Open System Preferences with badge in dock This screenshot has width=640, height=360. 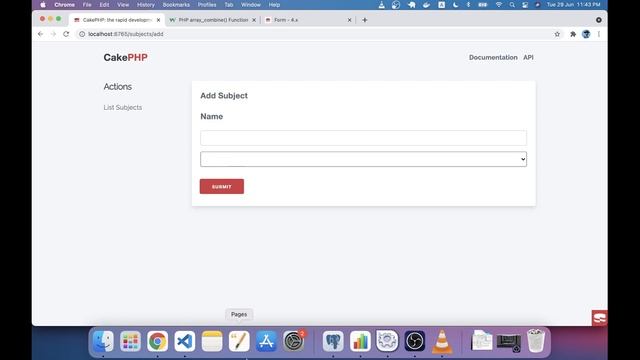coord(293,341)
